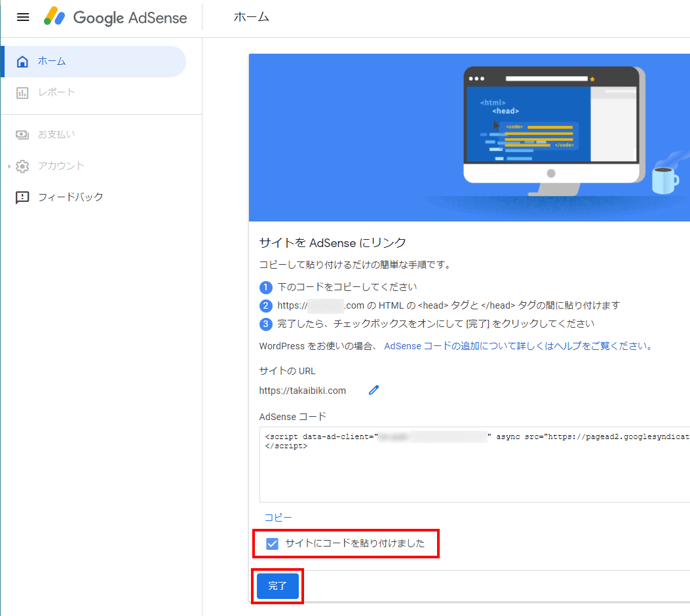Select ホーム in the sidebar
The image size is (690, 616).
pyautogui.click(x=94, y=62)
